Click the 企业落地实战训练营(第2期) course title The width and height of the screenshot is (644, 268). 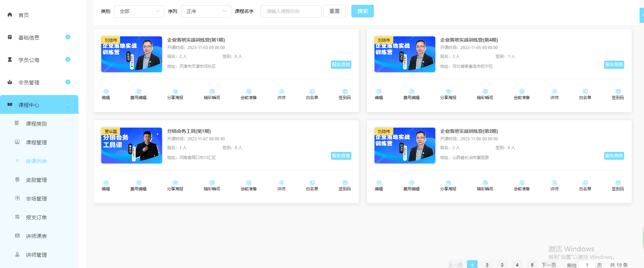click(469, 131)
